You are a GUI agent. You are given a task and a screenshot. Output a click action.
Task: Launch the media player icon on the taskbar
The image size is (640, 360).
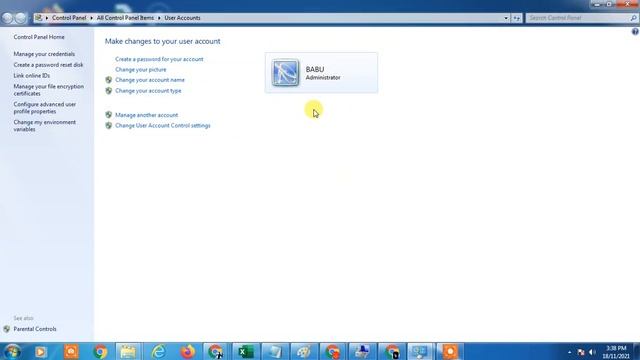click(x=40, y=351)
